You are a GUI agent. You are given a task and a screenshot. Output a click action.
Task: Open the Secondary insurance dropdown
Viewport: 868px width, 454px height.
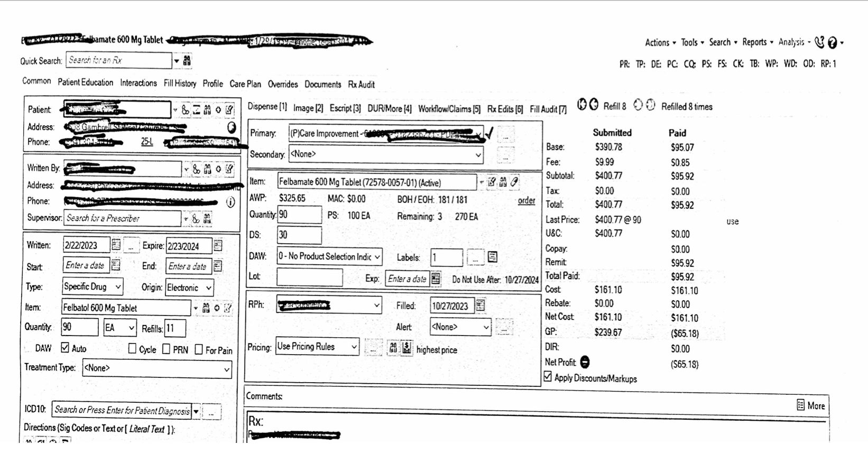[x=478, y=154]
